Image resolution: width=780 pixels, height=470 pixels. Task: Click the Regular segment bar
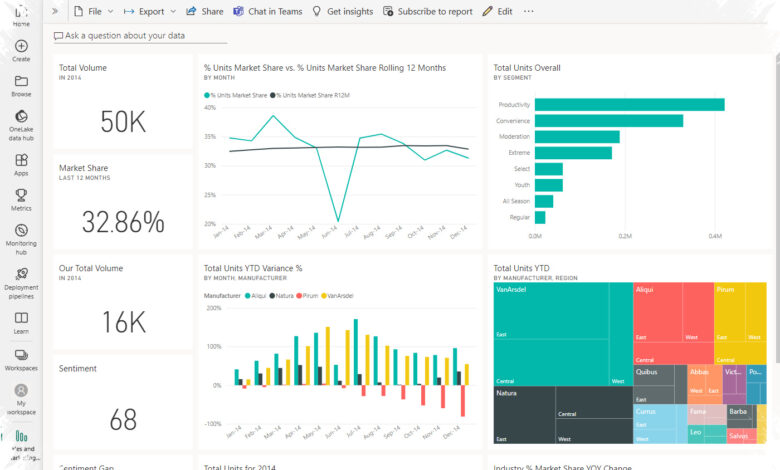click(540, 217)
